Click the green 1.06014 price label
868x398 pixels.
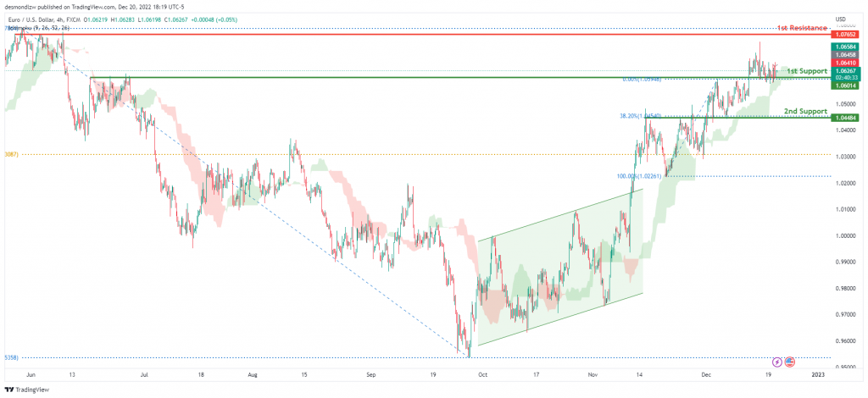click(846, 86)
